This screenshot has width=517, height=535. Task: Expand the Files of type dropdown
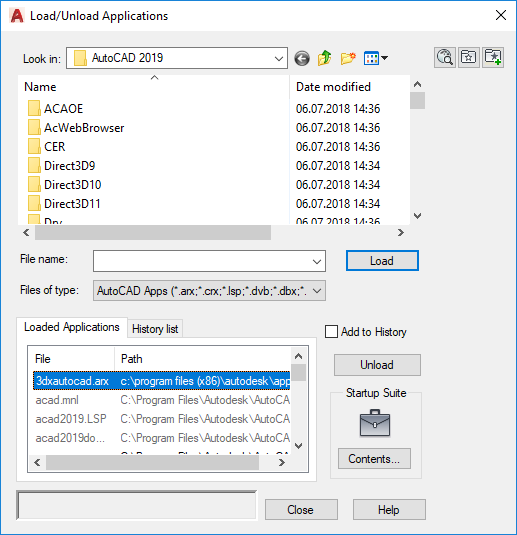pos(317,291)
